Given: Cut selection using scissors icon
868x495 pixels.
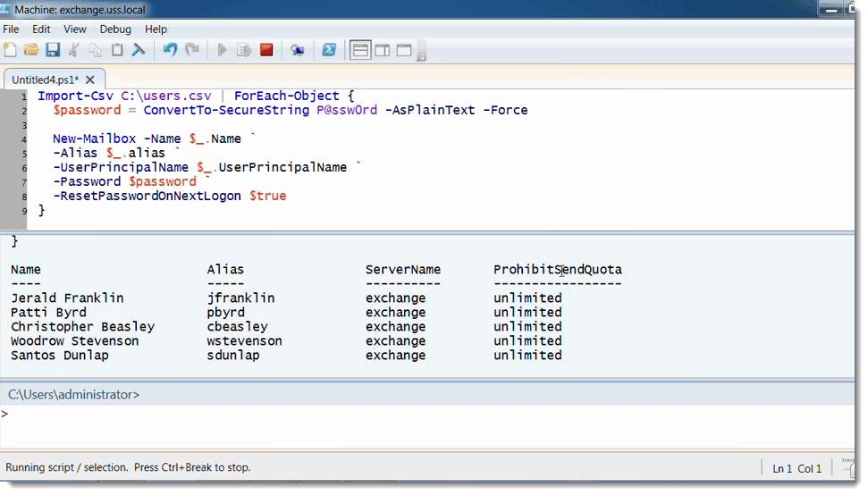Looking at the screenshot, I should pos(73,50).
